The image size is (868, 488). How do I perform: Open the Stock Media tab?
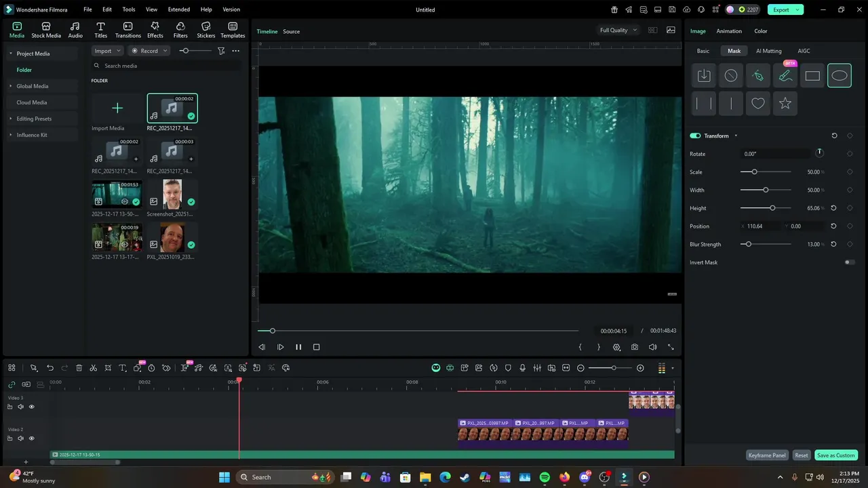[46, 30]
